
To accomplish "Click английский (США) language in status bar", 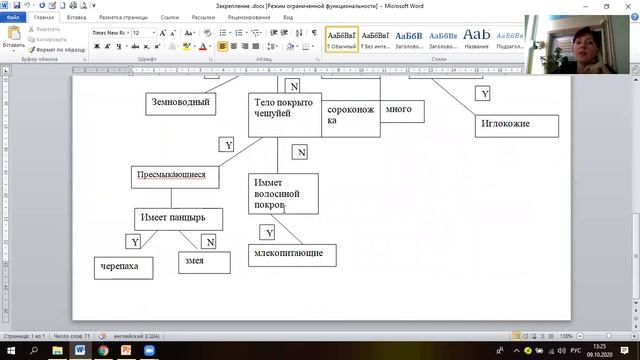I will point(136,336).
